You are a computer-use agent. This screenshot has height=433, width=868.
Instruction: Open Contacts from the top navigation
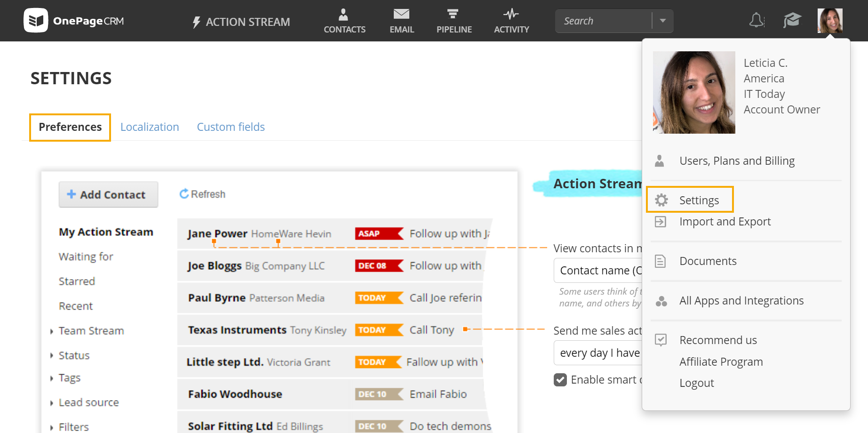point(344,21)
